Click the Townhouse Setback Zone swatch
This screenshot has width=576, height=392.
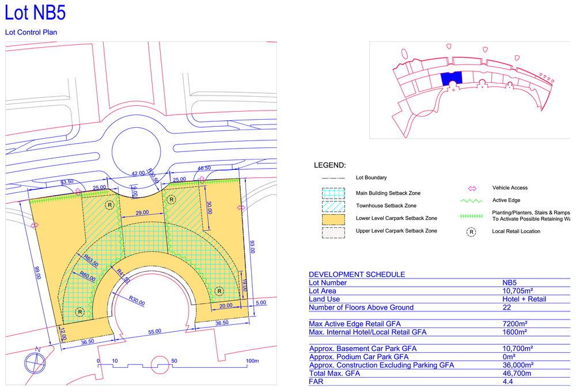(333, 205)
